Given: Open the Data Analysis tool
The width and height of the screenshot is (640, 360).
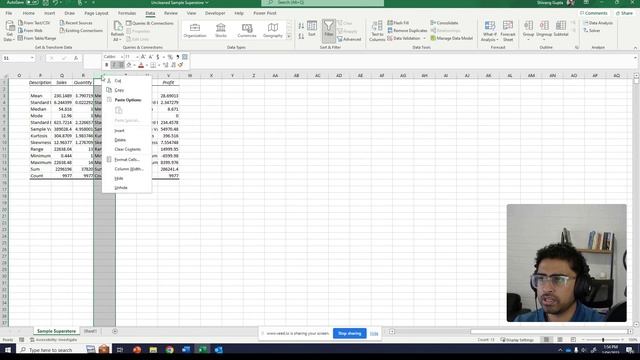Looking at the screenshot, I should [x=598, y=23].
